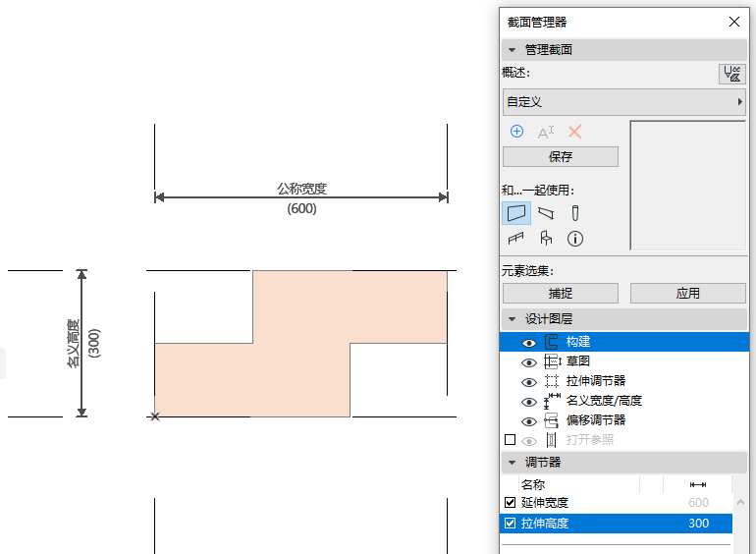Click the 公称宽度 dimension label
This screenshot has height=554, width=756.
click(x=301, y=189)
